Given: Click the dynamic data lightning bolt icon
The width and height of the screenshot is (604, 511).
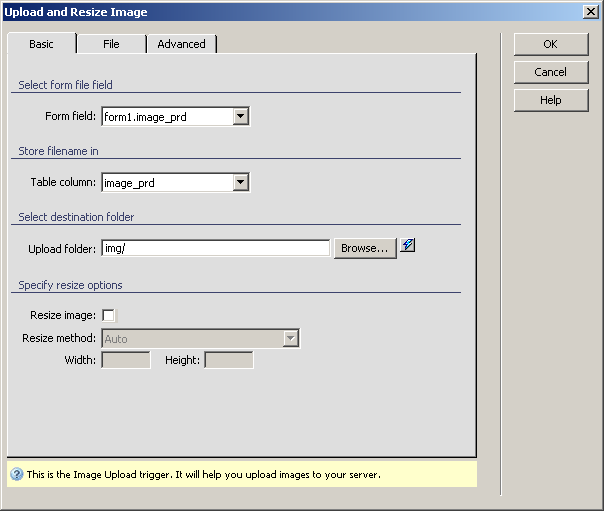Looking at the screenshot, I should click(x=408, y=246).
